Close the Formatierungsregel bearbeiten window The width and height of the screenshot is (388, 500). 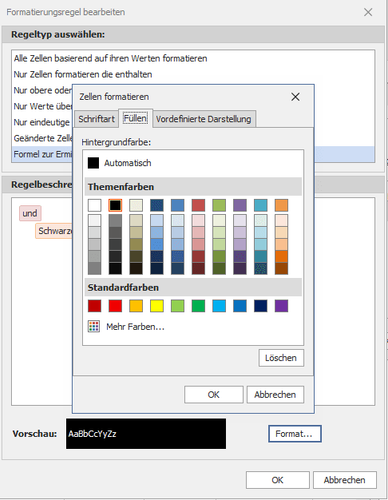(x=368, y=12)
